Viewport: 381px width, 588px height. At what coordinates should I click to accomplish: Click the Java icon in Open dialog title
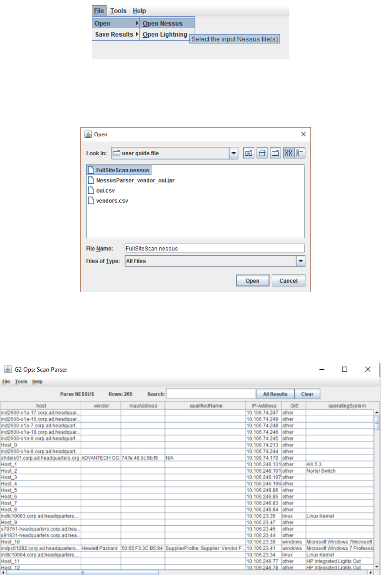88,134
